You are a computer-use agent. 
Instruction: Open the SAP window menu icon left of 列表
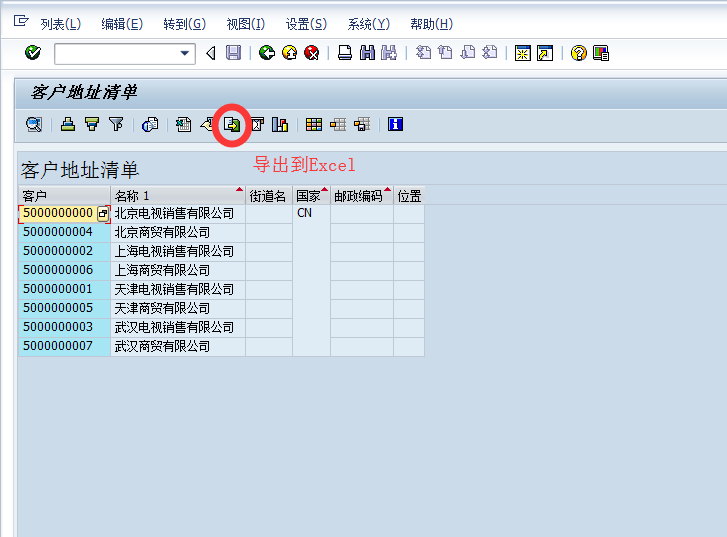pos(21,21)
